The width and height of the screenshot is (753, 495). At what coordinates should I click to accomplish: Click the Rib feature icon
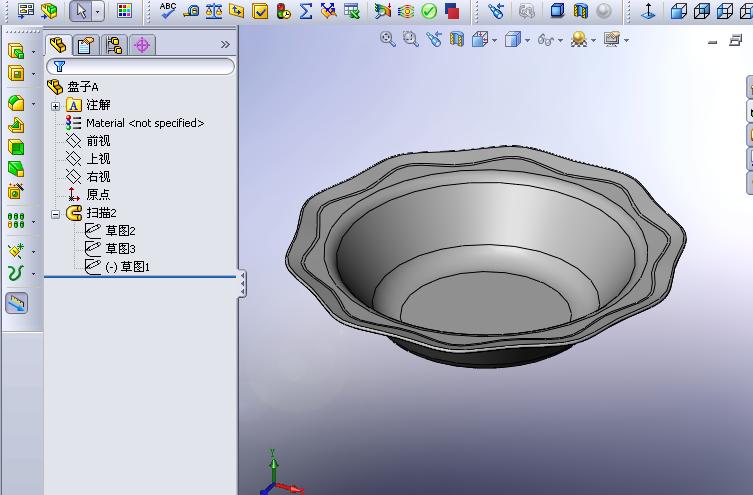[16, 125]
